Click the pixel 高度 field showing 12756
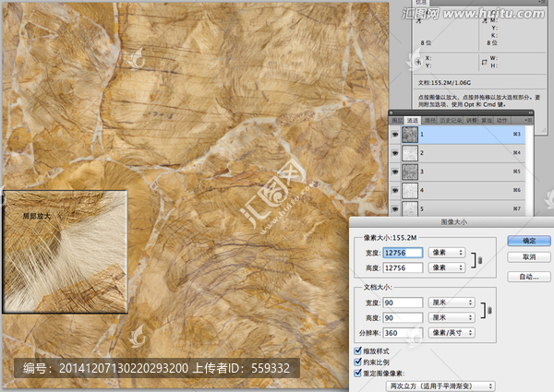 coord(403,267)
